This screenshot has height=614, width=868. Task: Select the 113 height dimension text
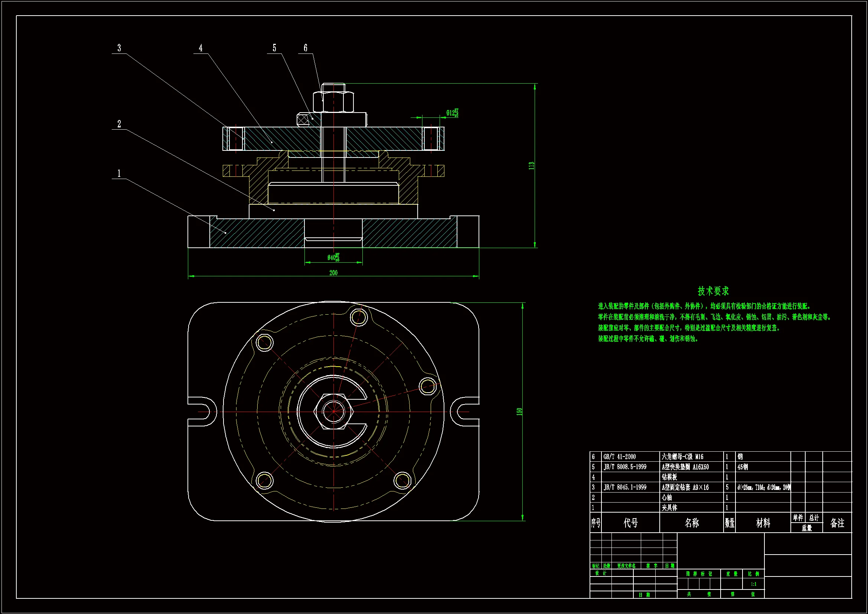coord(531,165)
